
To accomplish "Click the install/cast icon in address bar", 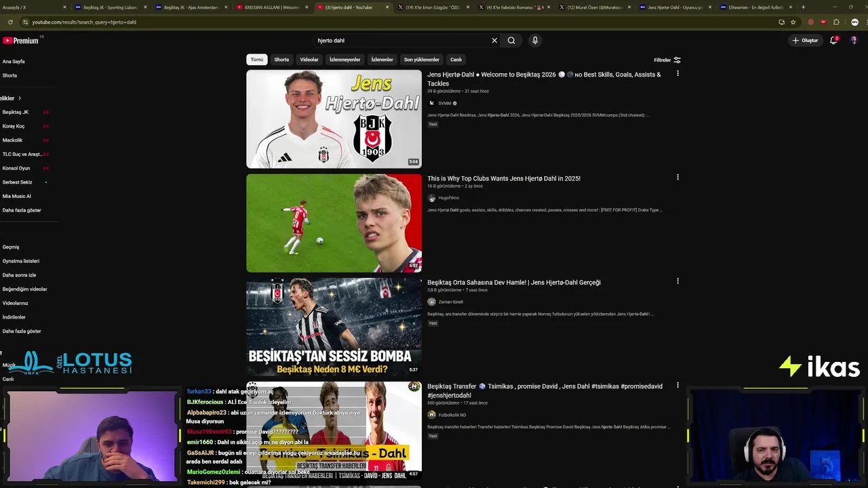I will [781, 22].
